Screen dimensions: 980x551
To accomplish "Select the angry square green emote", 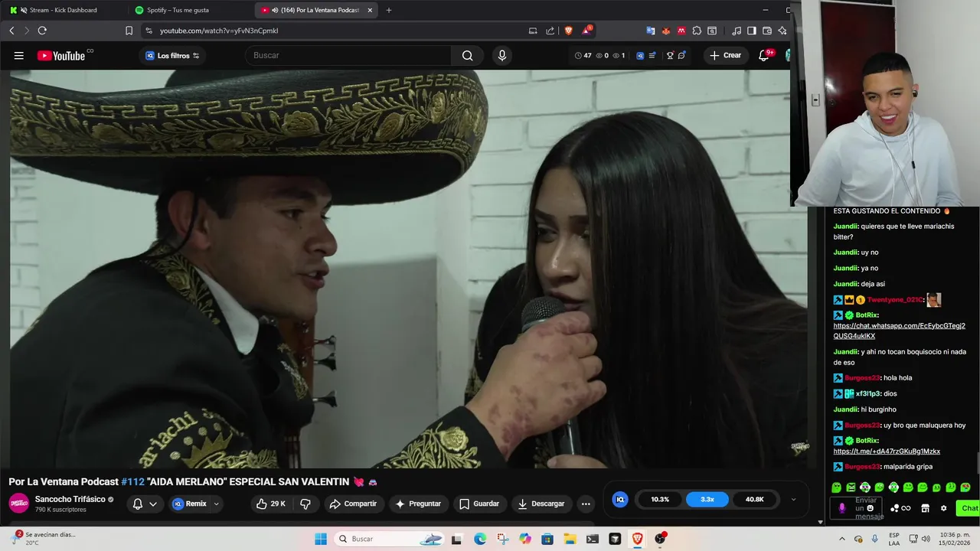I will [x=851, y=487].
